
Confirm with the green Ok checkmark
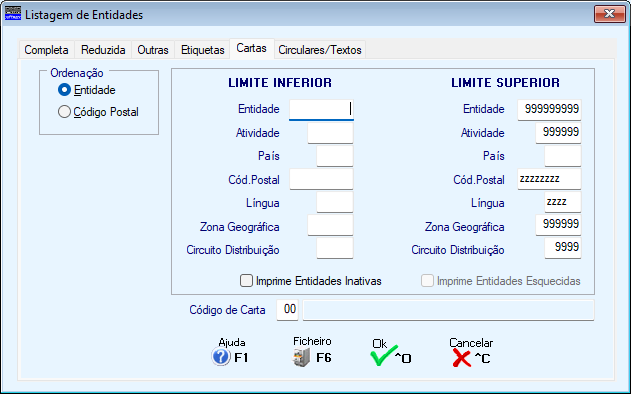[x=384, y=356]
